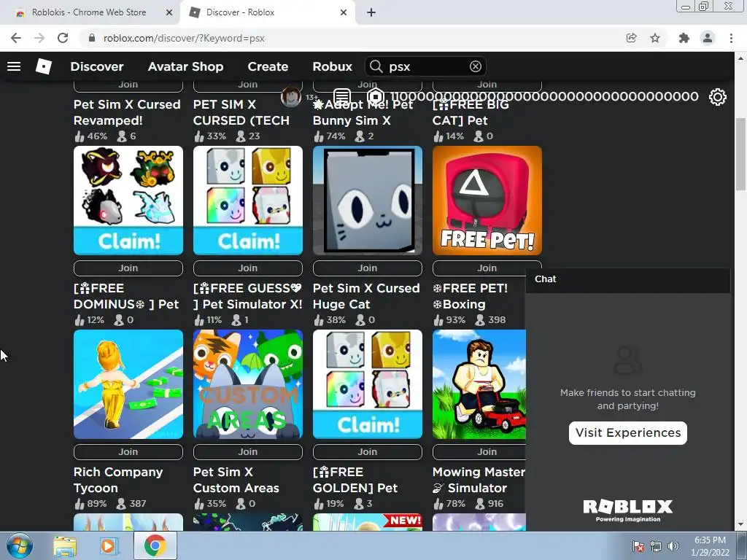
Task: Close the Discover - Roblox tab
Action: 344,12
